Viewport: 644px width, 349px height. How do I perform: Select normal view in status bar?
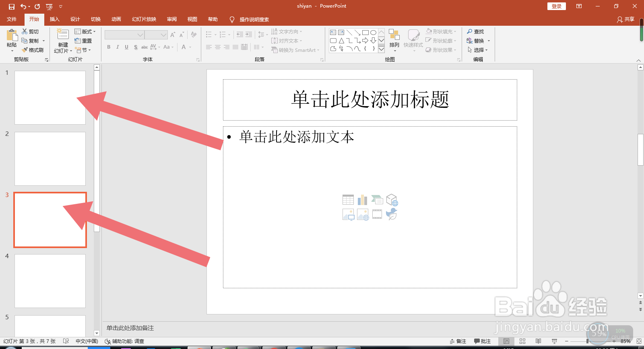pyautogui.click(x=506, y=341)
